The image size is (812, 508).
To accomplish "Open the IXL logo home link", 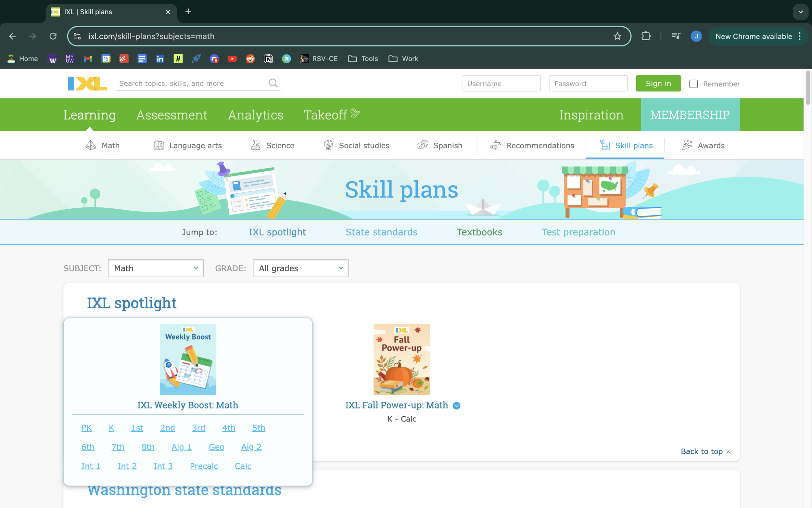I will [87, 83].
